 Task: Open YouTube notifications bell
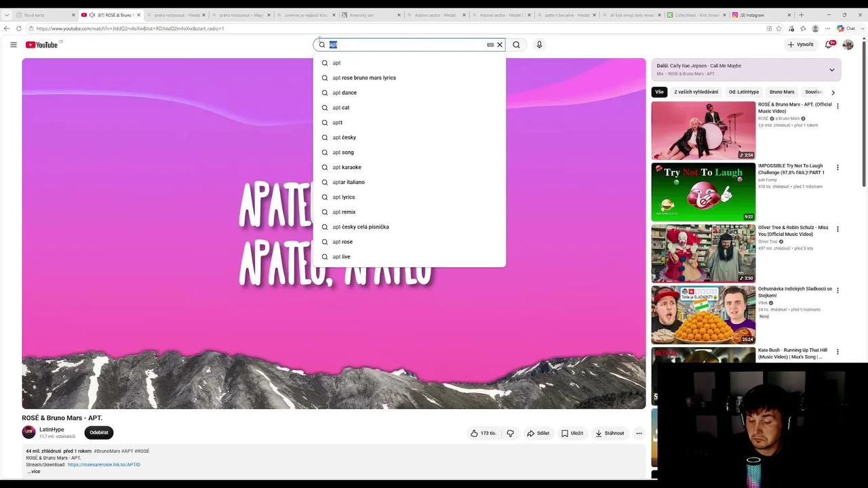click(x=828, y=45)
